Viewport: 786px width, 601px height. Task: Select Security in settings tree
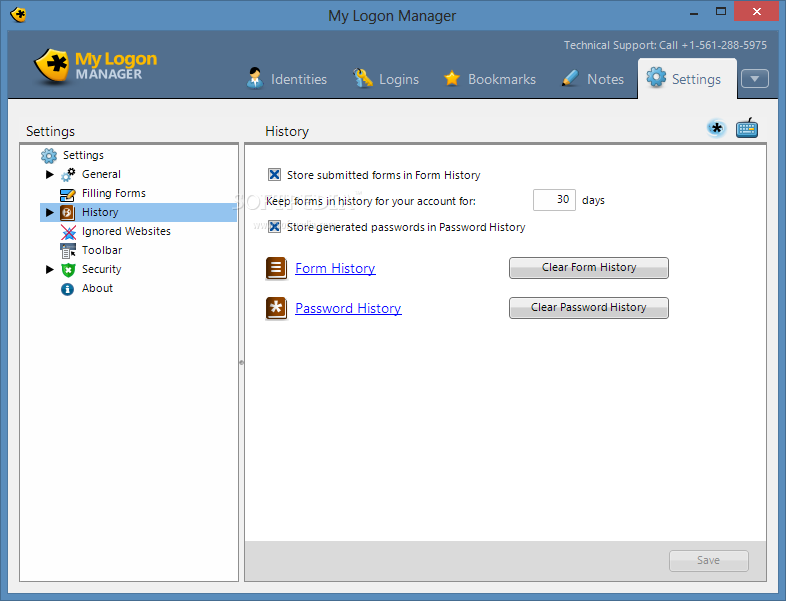pyautogui.click(x=102, y=270)
